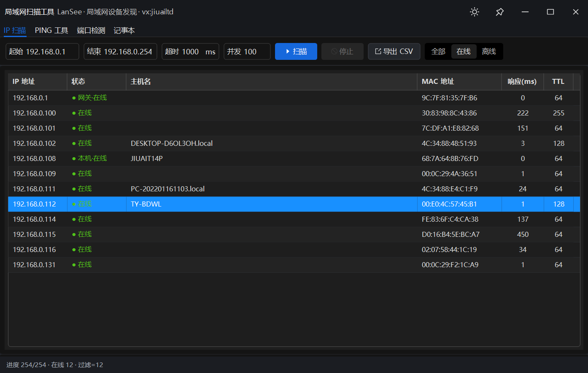Start the scan with the 扫描 button
This screenshot has height=373, width=588.
click(296, 51)
